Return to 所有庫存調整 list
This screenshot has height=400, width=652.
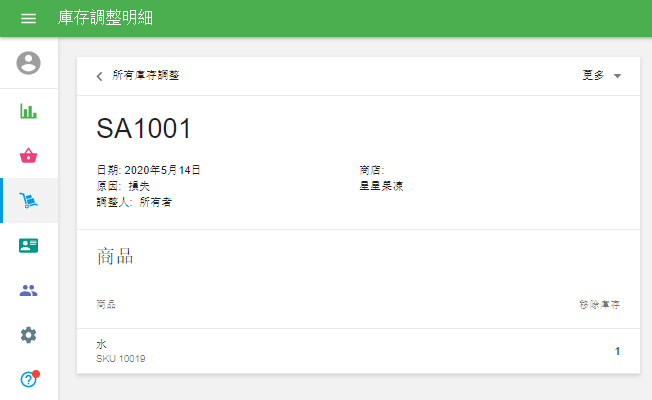(146, 76)
